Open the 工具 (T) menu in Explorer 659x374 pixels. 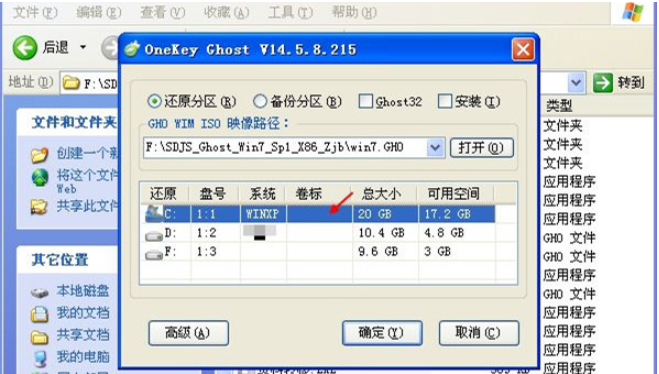coord(290,13)
